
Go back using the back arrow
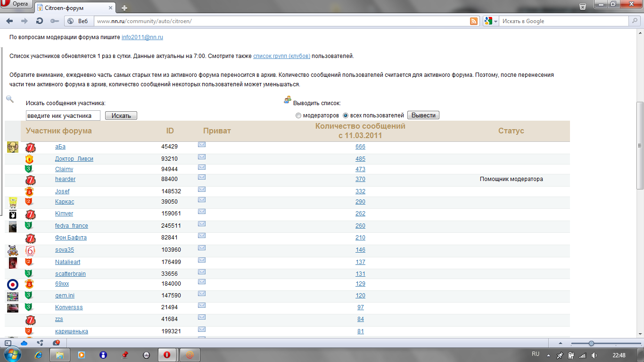coord(9,21)
